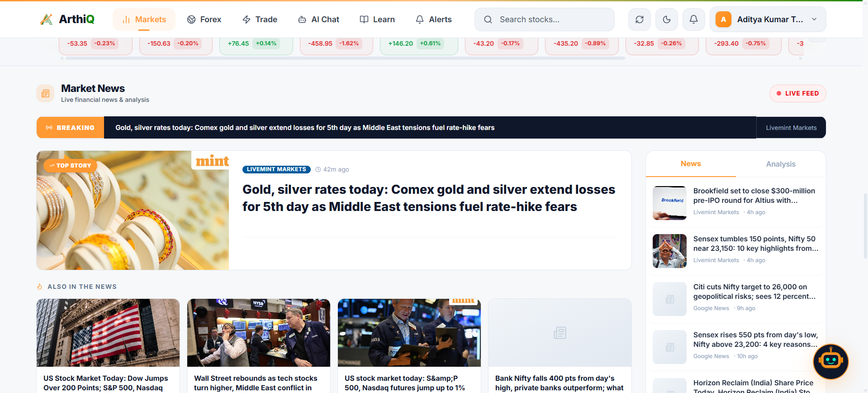This screenshot has width=868, height=393.
Task: Open the breaking news gold silver headline
Action: point(305,128)
